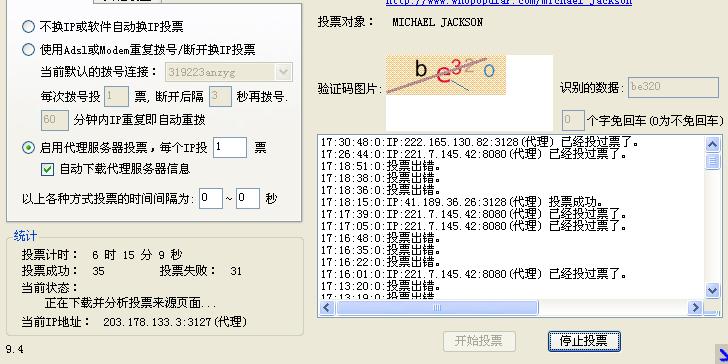
Task: Click the log list scroll-down arrow
Action: [x=713, y=291]
